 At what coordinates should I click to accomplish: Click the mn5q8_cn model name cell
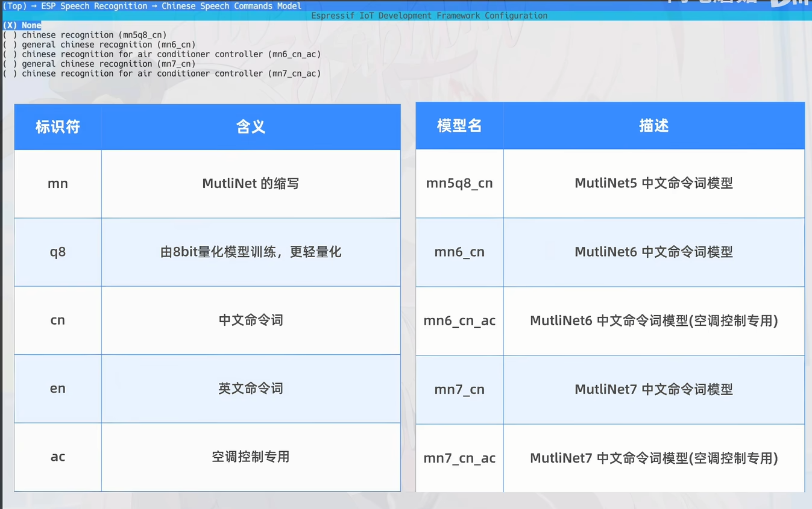(x=459, y=183)
